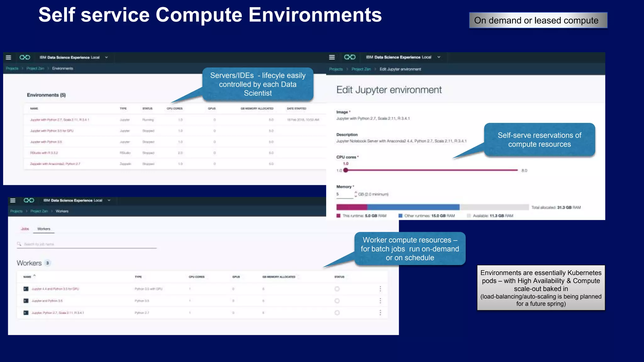
Task: Click the Memory field stepper arrows
Action: [x=356, y=194]
